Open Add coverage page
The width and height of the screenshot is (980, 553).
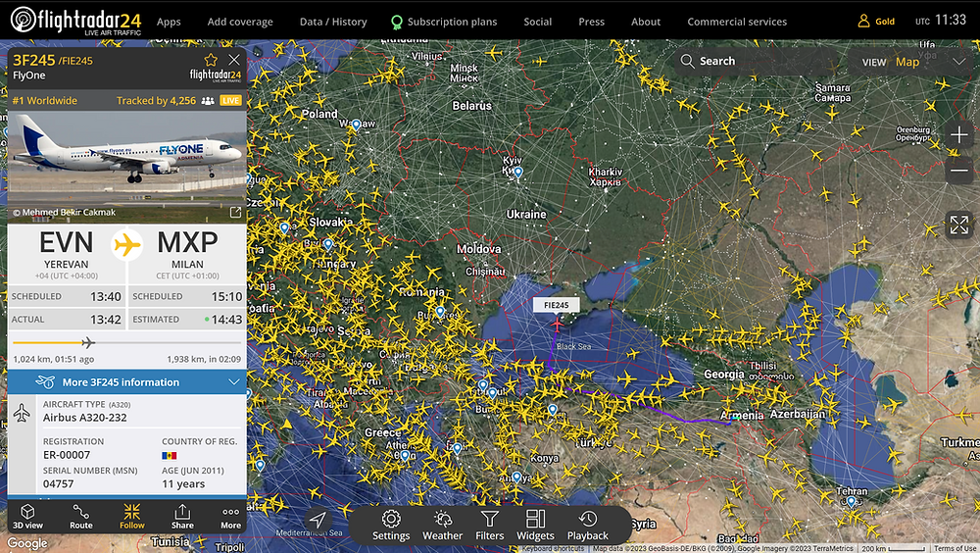[240, 22]
